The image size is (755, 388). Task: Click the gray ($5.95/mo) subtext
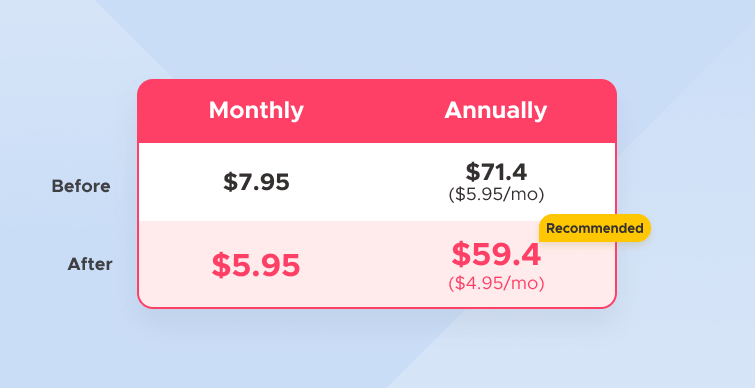496,194
